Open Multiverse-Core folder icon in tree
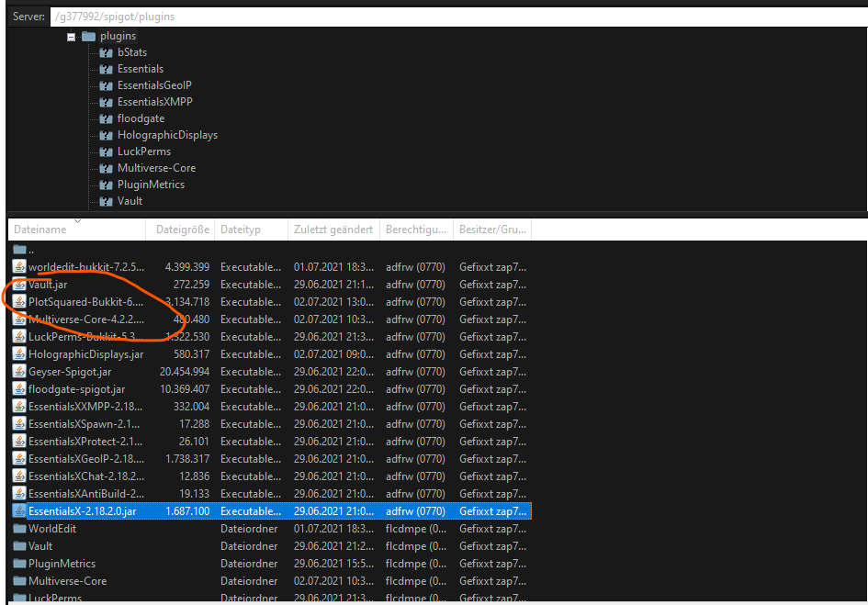Viewport: 868px width, 605px height. [106, 169]
